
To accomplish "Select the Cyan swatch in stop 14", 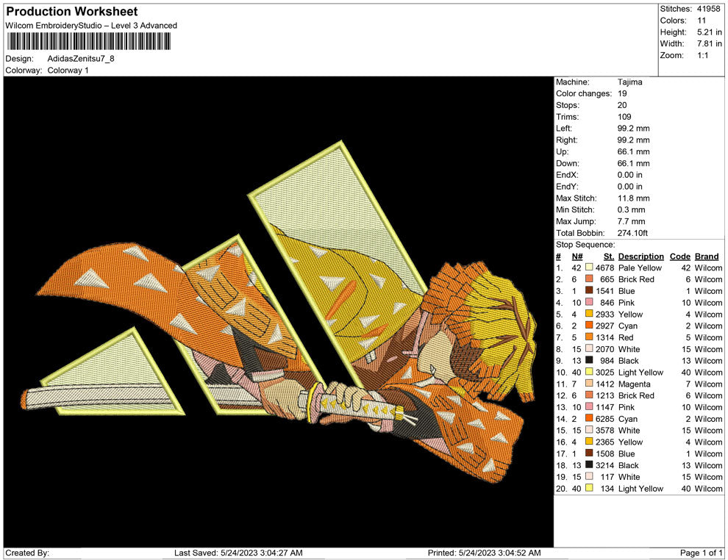I will click(589, 418).
